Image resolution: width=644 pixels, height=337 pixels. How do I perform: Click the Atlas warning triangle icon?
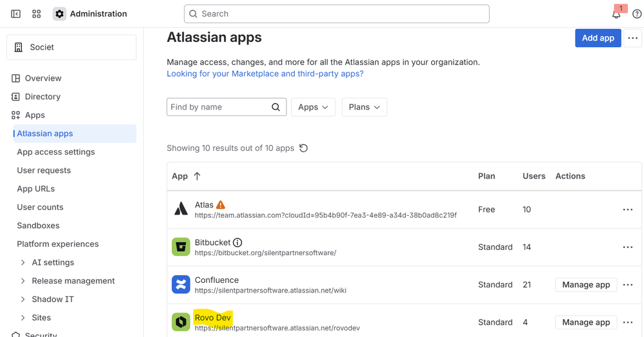221,204
